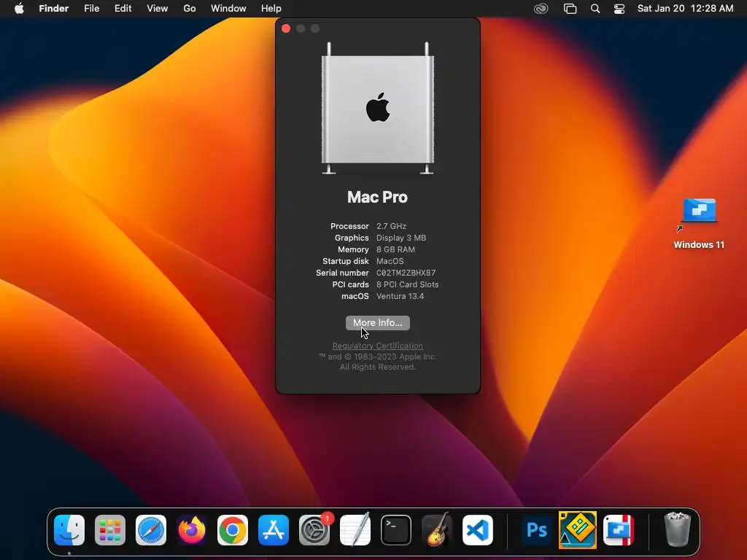Click the processor value 2.7 GHz

391,226
